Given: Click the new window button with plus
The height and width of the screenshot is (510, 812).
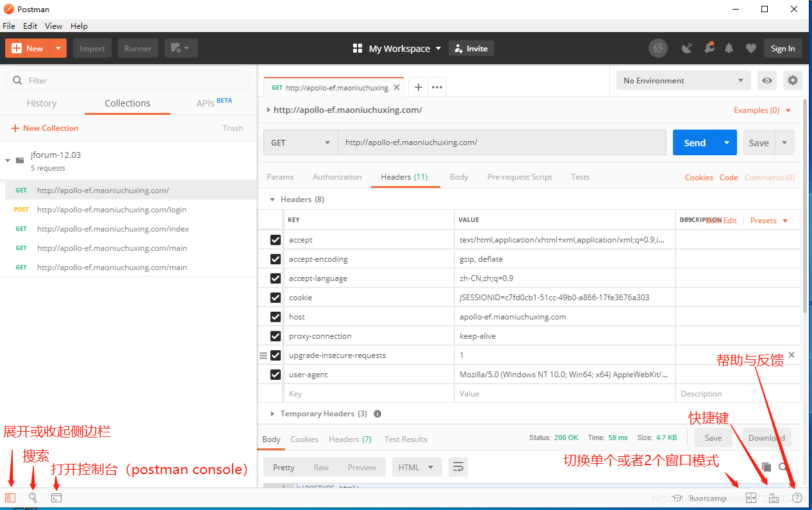Looking at the screenshot, I should coord(181,48).
